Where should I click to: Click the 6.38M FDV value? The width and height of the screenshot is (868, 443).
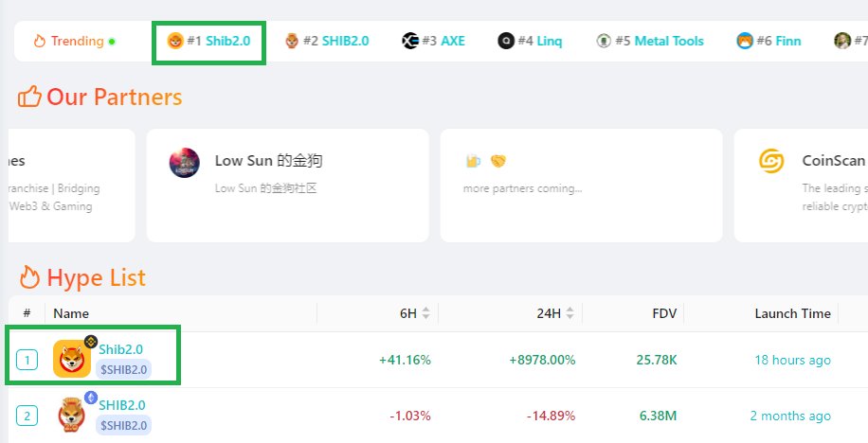659,416
